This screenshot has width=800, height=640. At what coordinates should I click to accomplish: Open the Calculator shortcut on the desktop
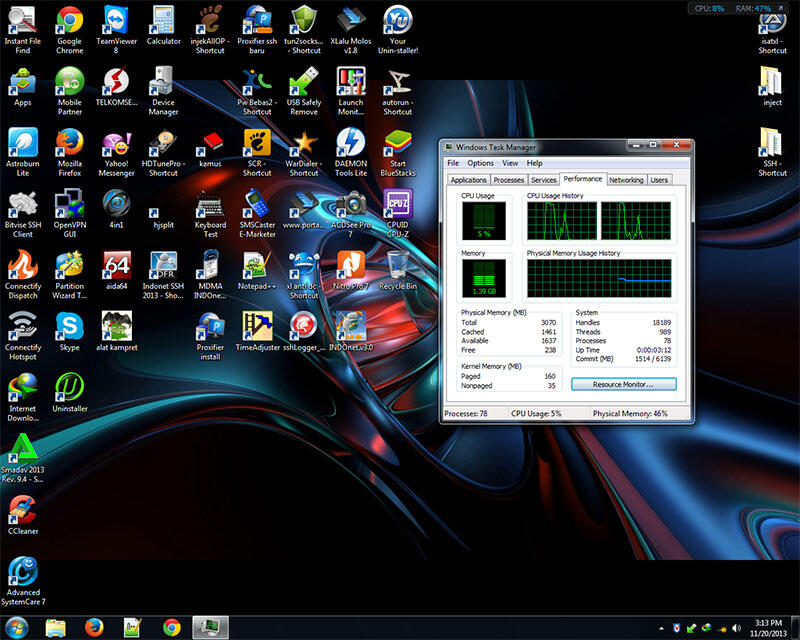(163, 26)
